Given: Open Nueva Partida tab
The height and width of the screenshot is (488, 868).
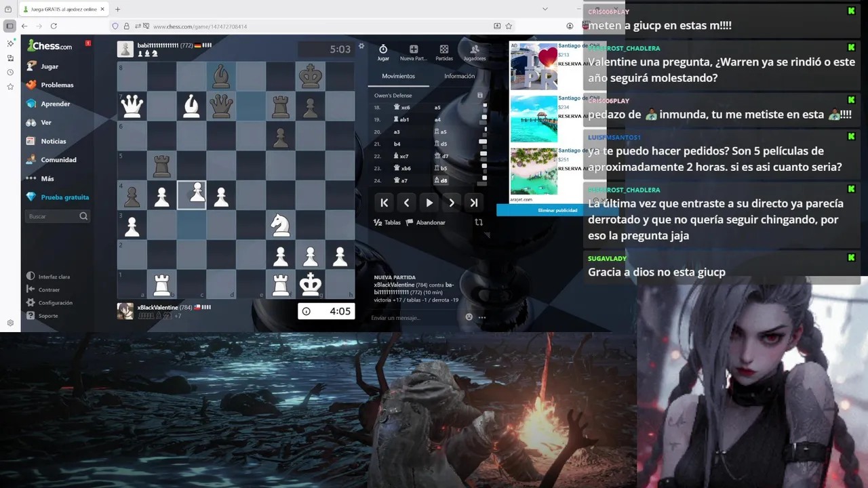Looking at the screenshot, I should (x=414, y=52).
